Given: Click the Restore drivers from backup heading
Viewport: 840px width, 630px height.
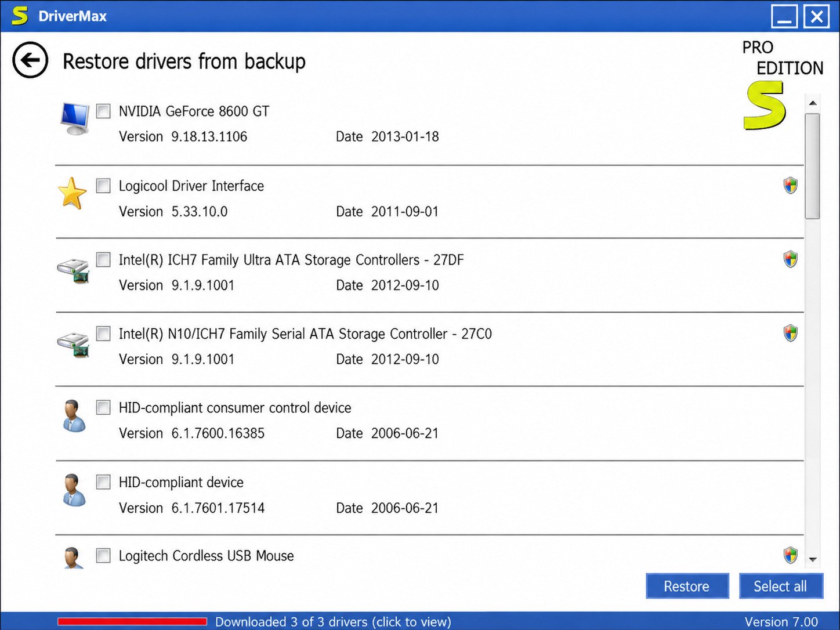Looking at the screenshot, I should coord(184,61).
